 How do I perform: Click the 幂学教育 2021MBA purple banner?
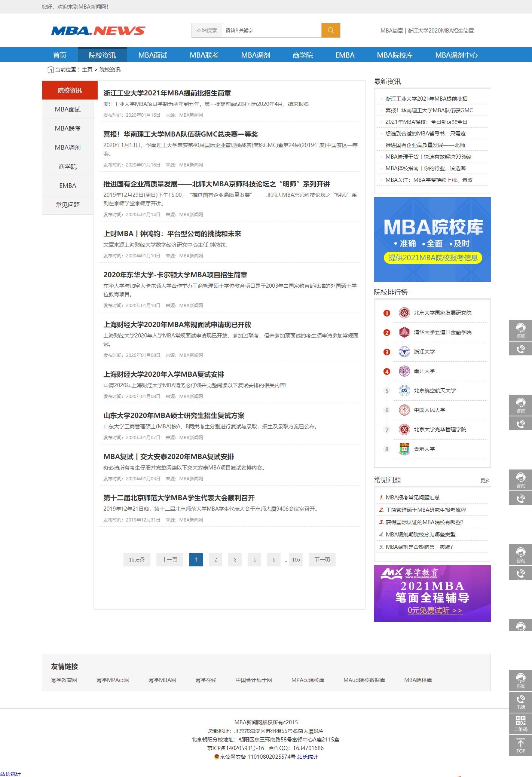(x=432, y=593)
